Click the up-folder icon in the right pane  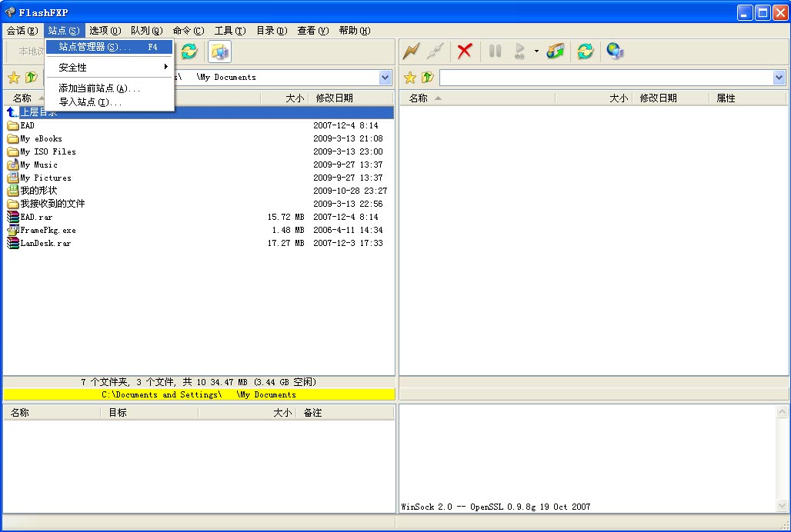pos(428,78)
